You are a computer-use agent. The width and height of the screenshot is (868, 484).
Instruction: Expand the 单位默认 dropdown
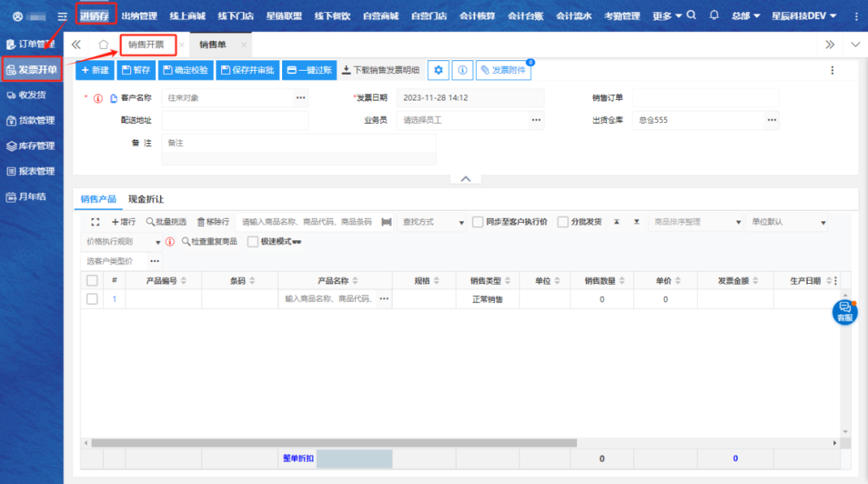point(787,222)
